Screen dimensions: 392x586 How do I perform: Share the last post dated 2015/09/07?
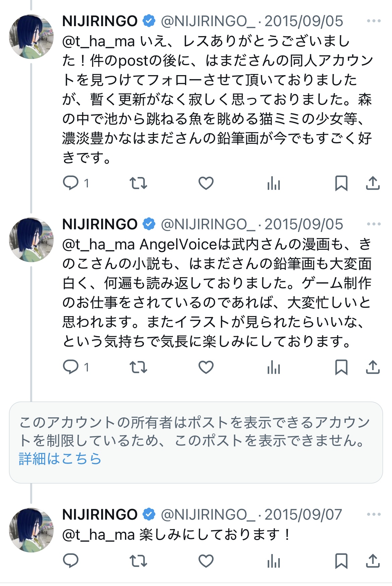[x=373, y=561]
